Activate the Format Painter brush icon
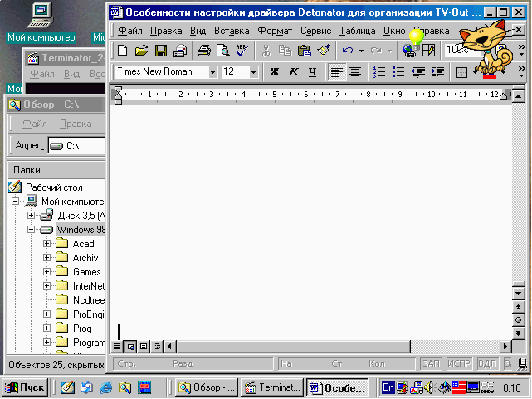The height and width of the screenshot is (399, 532). pyautogui.click(x=324, y=51)
